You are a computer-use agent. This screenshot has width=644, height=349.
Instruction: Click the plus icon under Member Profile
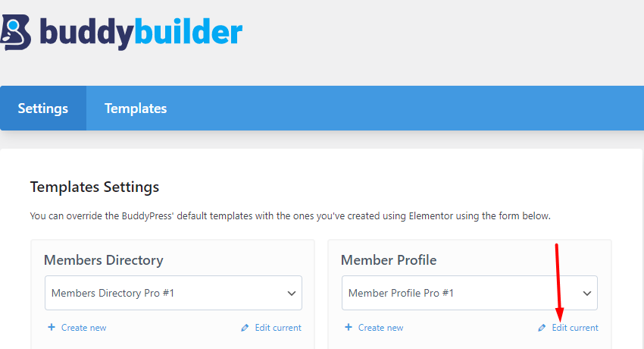pos(349,327)
